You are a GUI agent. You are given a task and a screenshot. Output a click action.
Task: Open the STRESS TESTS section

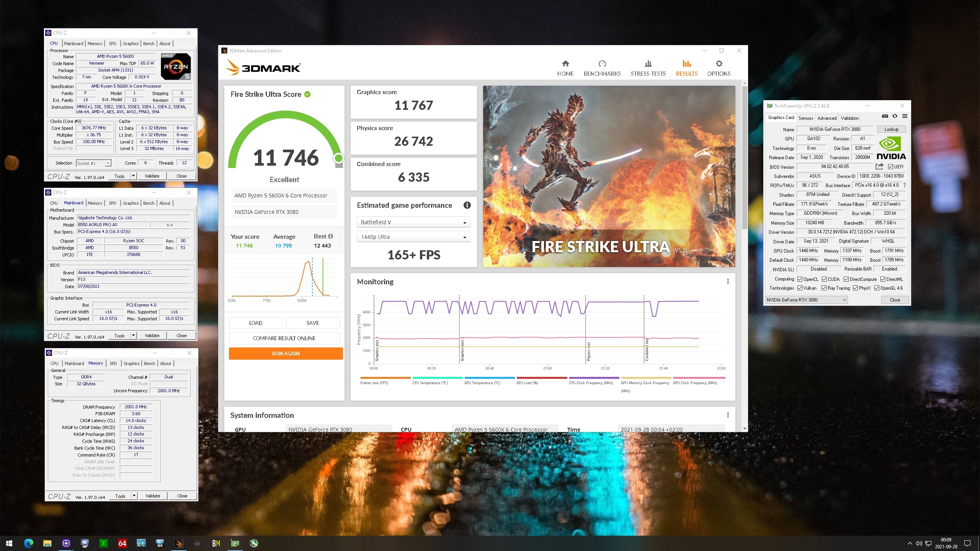(x=648, y=68)
